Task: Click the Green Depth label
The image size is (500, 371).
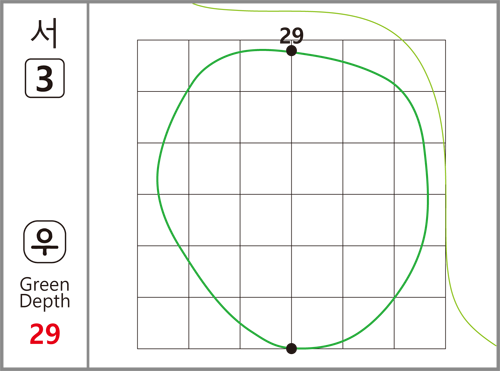Action: pos(45,293)
